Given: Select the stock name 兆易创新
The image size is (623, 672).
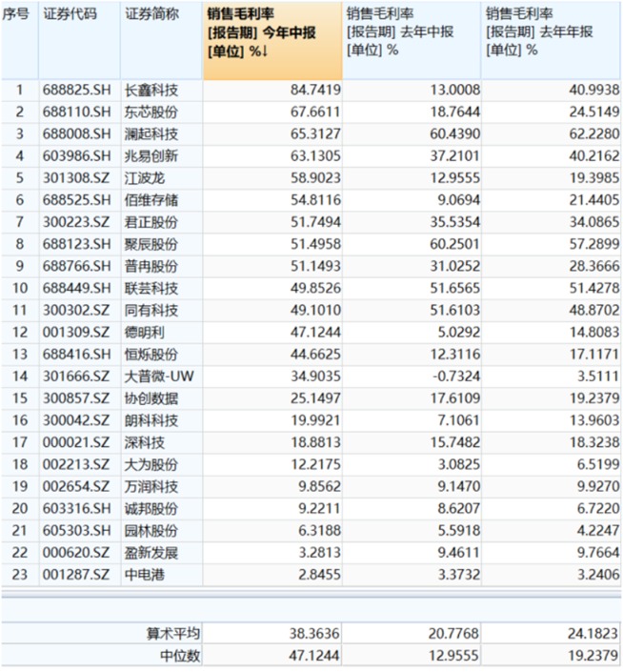Looking at the screenshot, I should (x=151, y=156).
